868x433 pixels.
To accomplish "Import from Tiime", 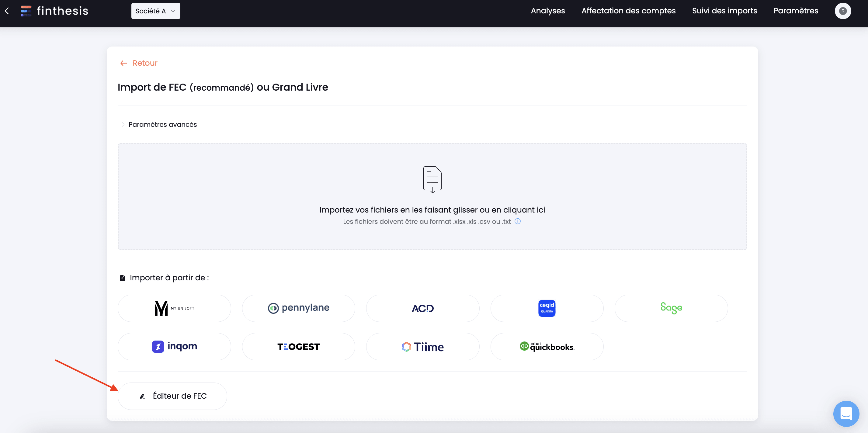I will [x=422, y=347].
